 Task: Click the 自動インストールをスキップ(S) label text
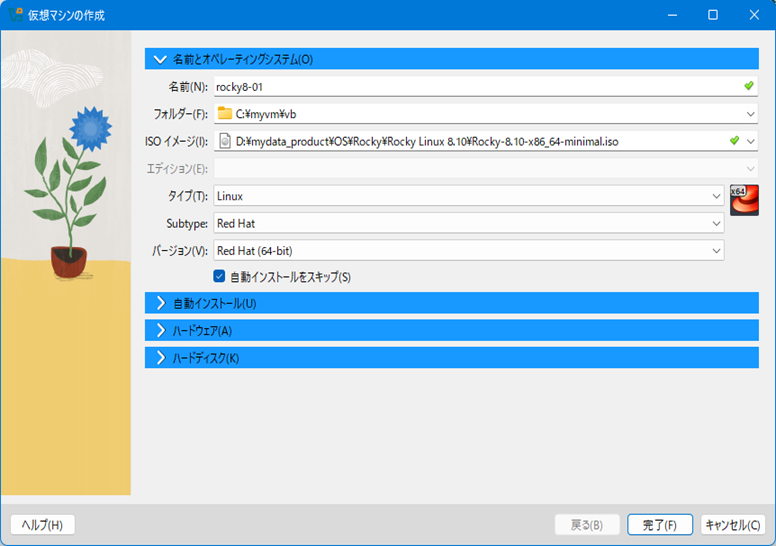click(291, 277)
